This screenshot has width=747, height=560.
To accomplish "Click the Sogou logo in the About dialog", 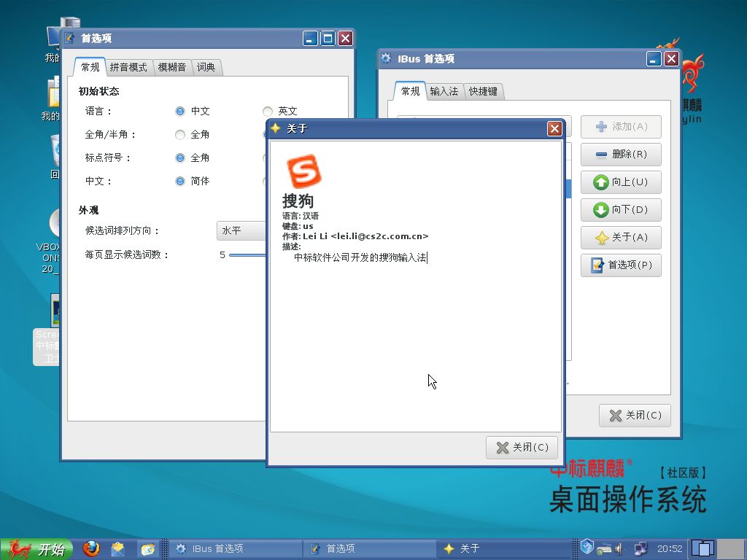I will point(303,171).
